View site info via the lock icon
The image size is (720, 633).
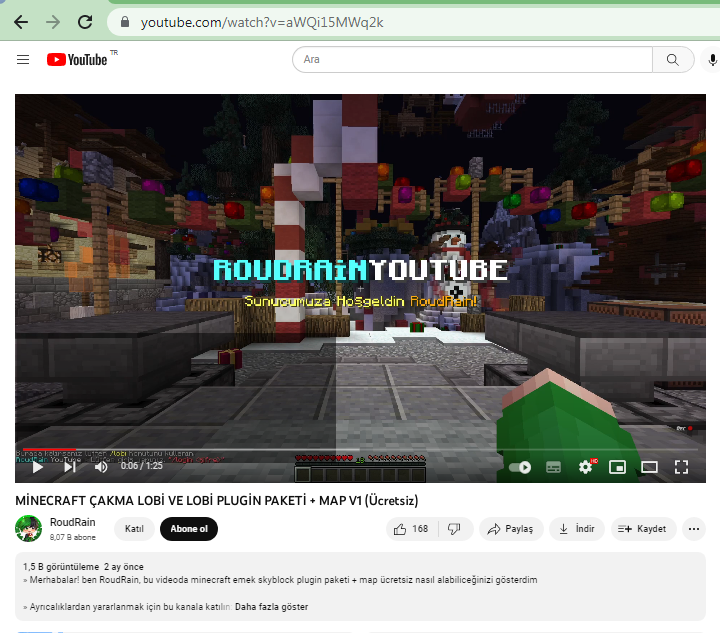pos(124,22)
